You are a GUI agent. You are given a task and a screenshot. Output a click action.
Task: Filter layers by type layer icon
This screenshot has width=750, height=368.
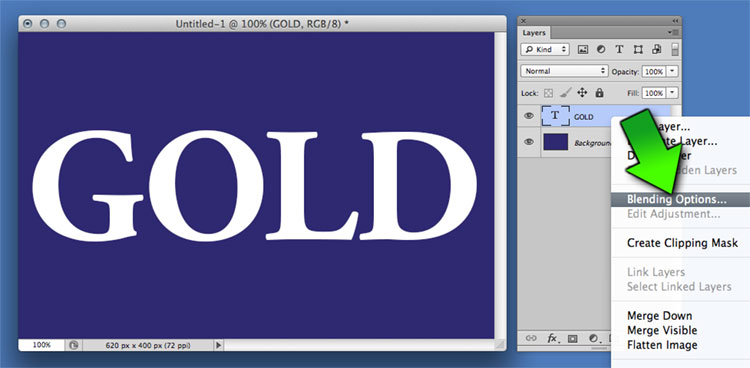pos(619,49)
